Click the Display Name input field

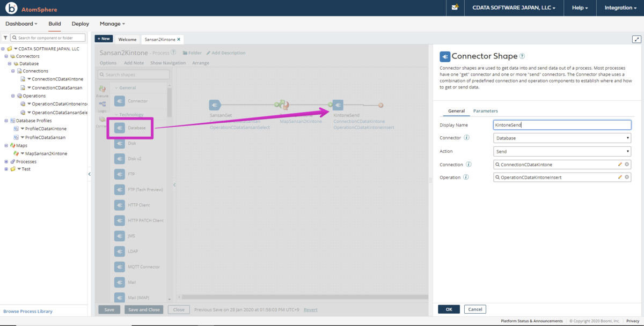[x=562, y=125]
